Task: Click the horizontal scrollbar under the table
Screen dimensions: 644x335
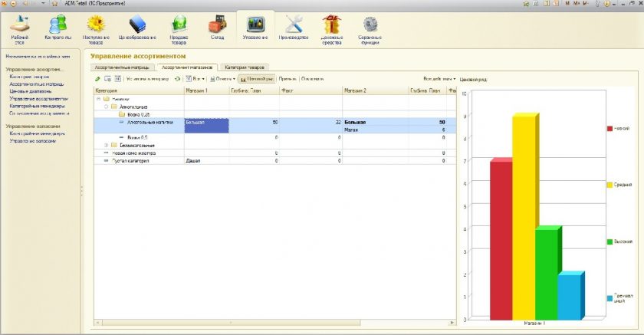Action: click(232, 323)
